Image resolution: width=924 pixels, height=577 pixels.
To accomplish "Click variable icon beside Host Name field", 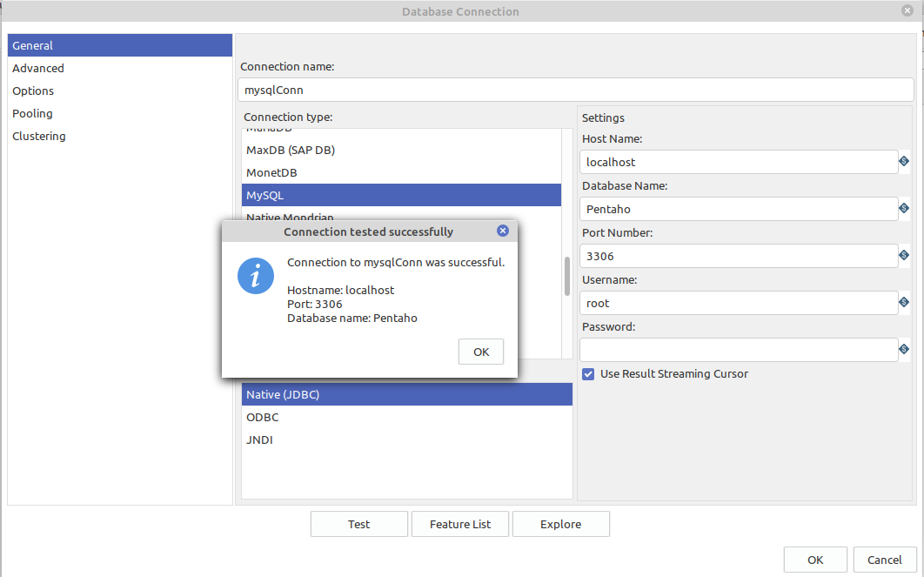I will pos(904,162).
